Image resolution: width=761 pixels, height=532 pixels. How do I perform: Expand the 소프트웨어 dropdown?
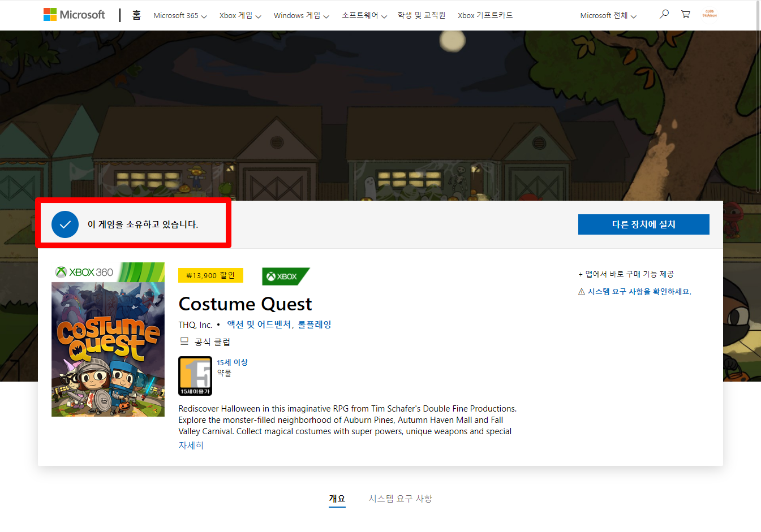click(x=364, y=16)
